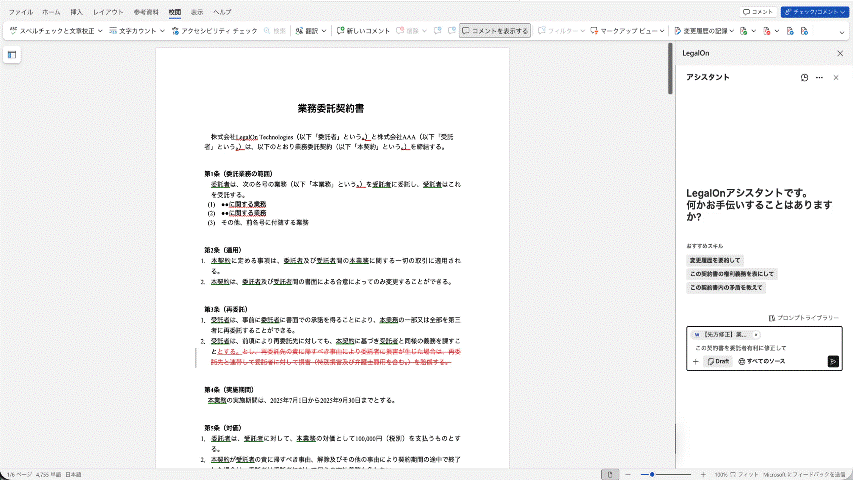Run the アクセシビリティ チェック tool
The height and width of the screenshot is (480, 853).
(212, 31)
